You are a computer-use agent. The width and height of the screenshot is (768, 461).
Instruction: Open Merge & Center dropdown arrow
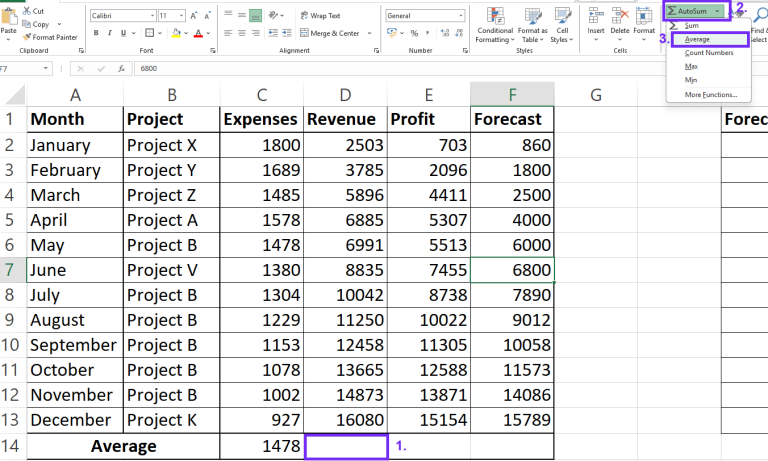pyautogui.click(x=369, y=33)
